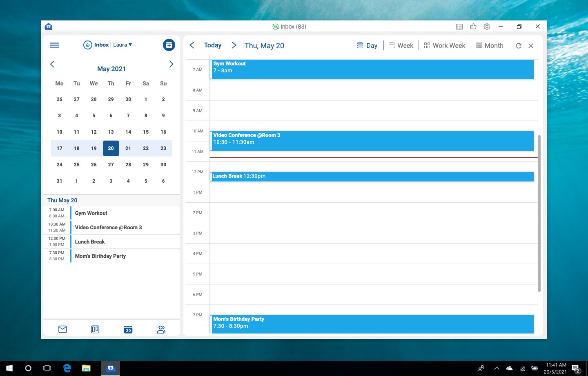Image resolution: width=588 pixels, height=376 pixels.
Task: Open the Laura account dropdown
Action: pos(122,45)
